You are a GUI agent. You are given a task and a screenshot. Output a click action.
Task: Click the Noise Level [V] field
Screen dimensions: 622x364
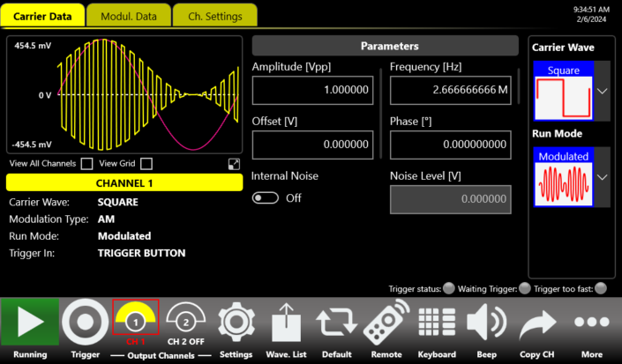[x=450, y=199]
